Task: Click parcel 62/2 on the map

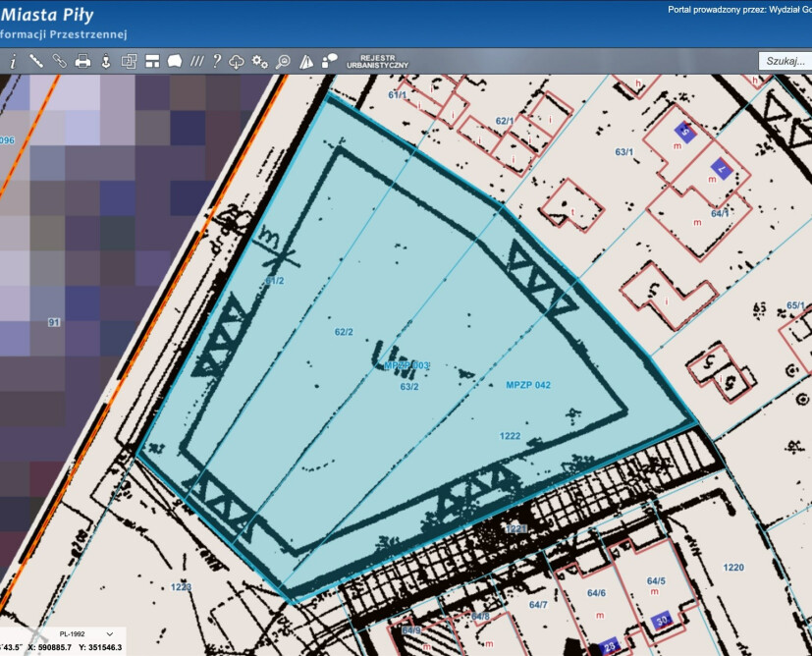Action: 343,333
